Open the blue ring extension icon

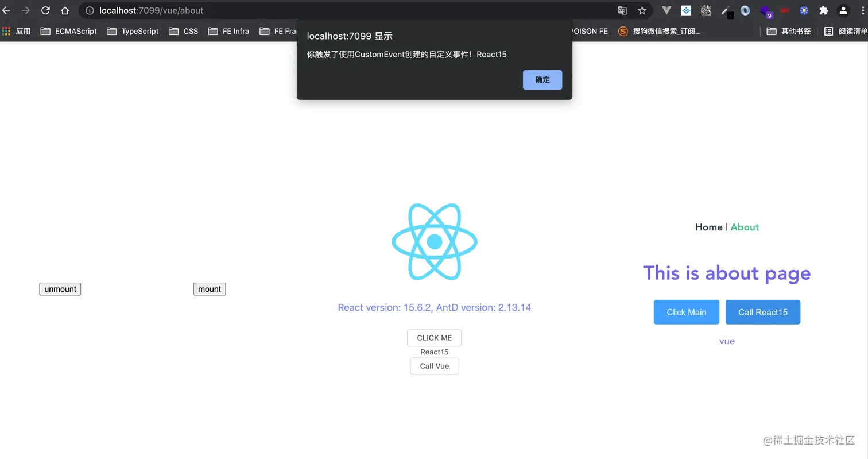(745, 10)
